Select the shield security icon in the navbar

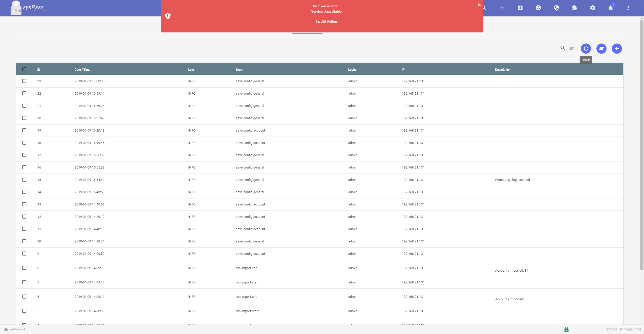(x=556, y=8)
